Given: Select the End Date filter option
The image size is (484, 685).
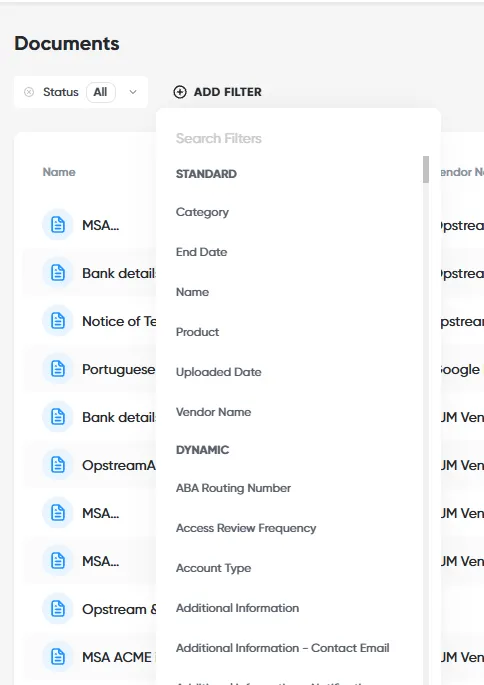Looking at the screenshot, I should tap(201, 252).
